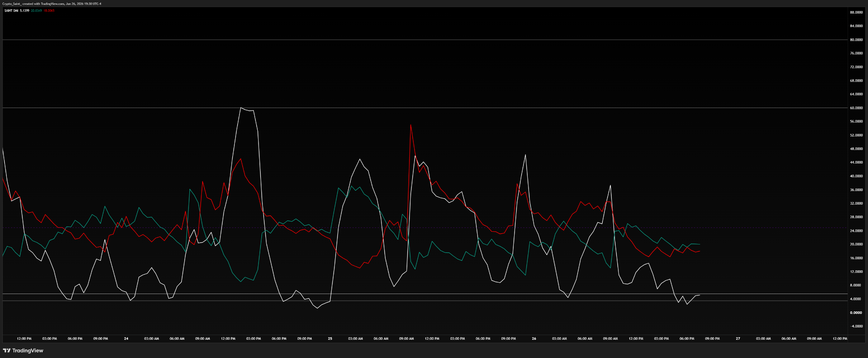Click the date label 25 on time axis
The width and height of the screenshot is (868, 358).
[x=330, y=339]
